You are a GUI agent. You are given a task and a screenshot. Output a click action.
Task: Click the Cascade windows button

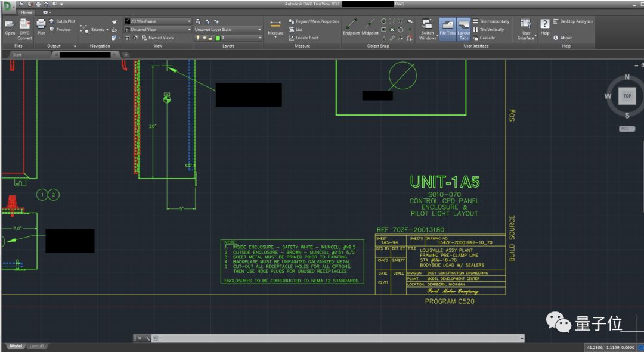click(484, 38)
